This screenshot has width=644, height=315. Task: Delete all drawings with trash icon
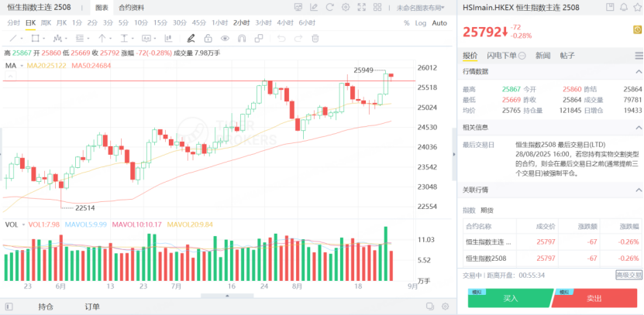pyautogui.click(x=315, y=39)
